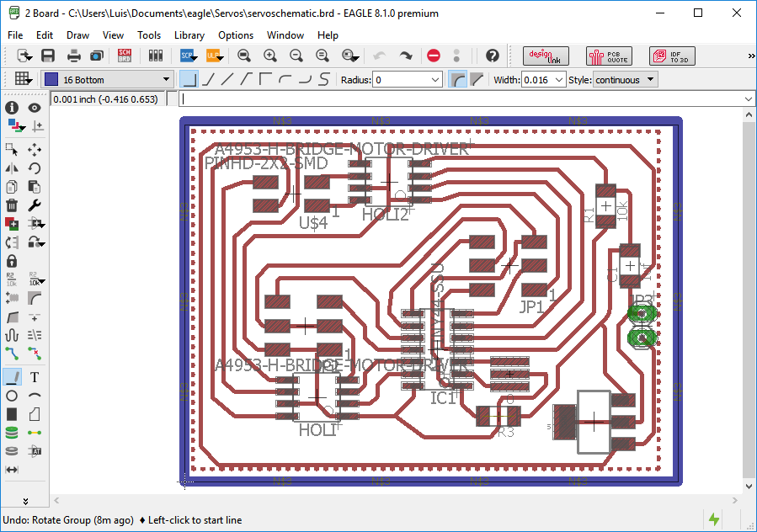Open Help question mark icon

pos(493,56)
